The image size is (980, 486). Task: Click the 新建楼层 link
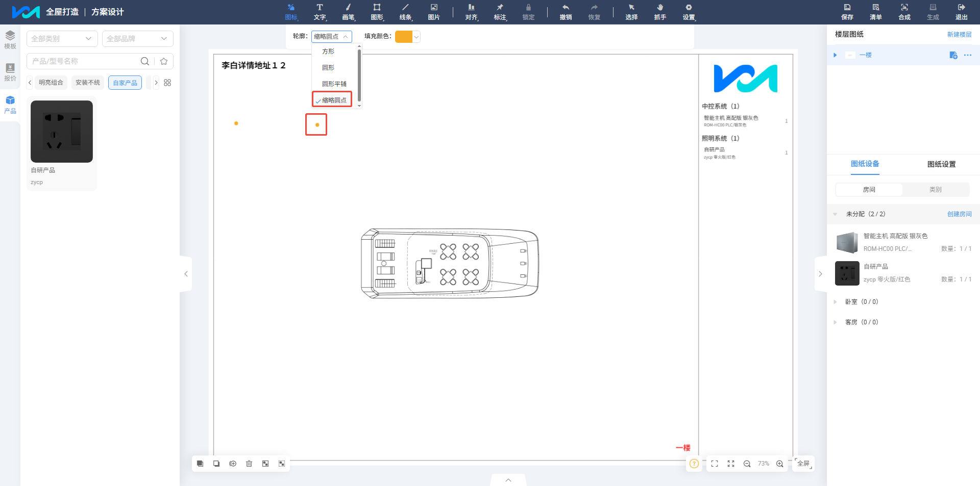(x=960, y=35)
